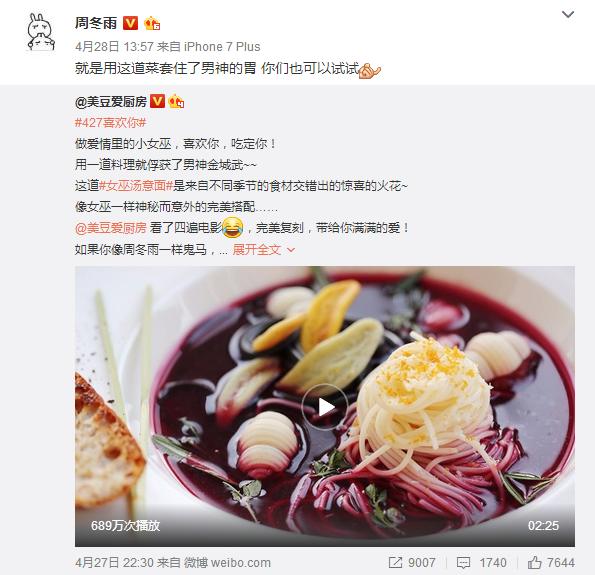This screenshot has width=595, height=575.
Task: Click the crown membership badge next to 周冬雨
Action: [x=152, y=23]
